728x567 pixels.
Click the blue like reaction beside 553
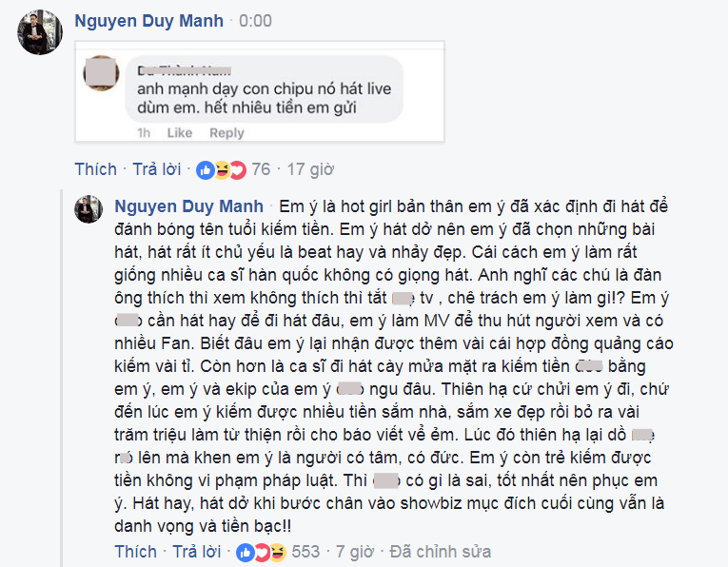pos(245,552)
